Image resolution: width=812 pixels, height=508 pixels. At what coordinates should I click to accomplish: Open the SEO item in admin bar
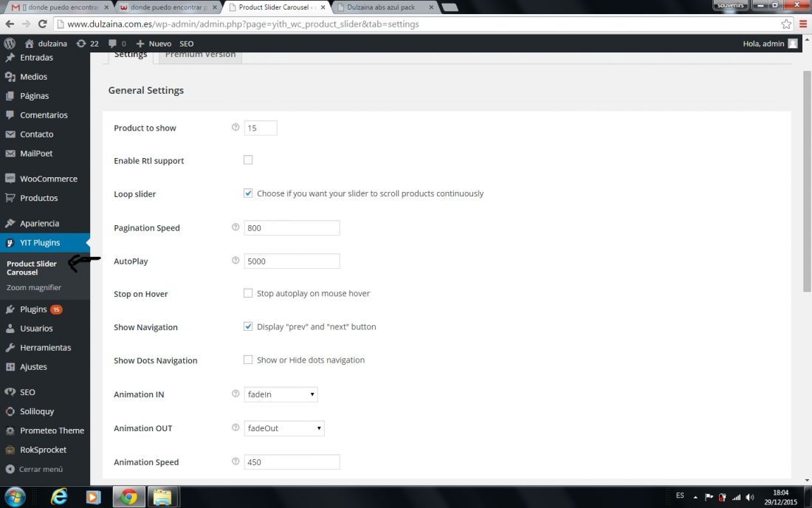[187, 44]
